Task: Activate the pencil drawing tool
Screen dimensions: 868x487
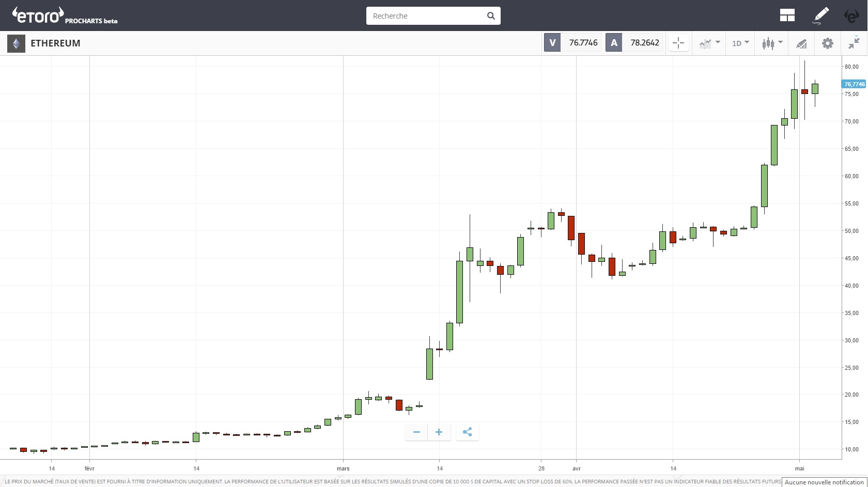Action: click(x=820, y=15)
